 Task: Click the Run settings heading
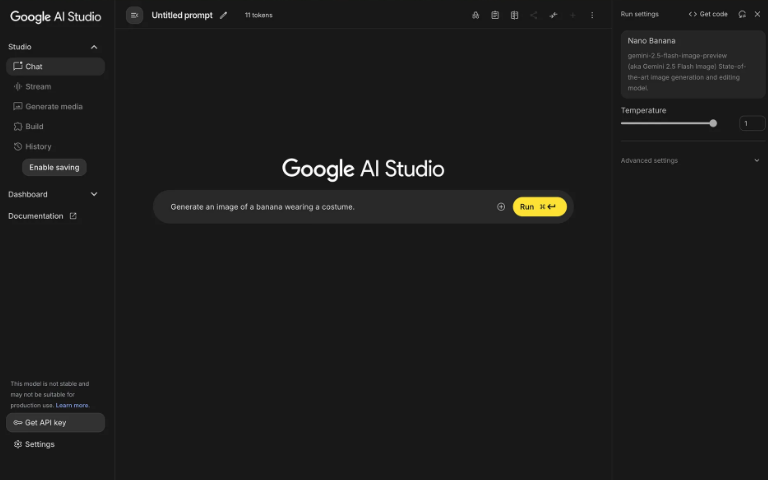click(640, 14)
